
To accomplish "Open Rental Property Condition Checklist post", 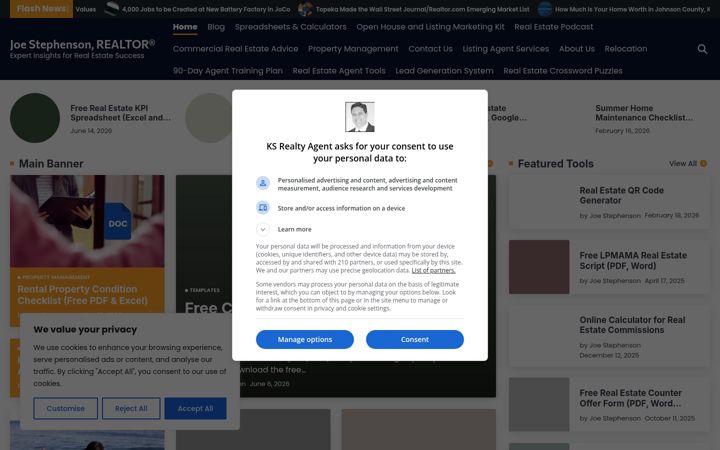I will point(83,295).
